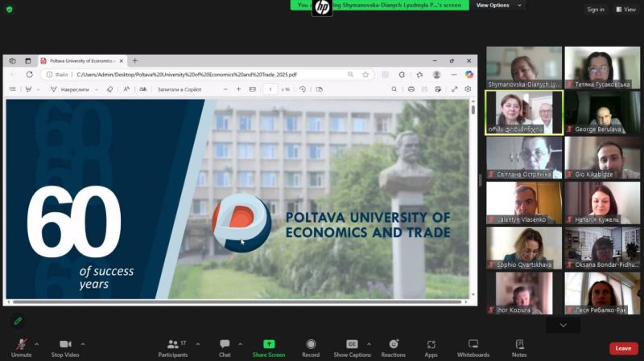Unmute the microphone
The width and height of the screenshot is (644, 361).
tap(21, 347)
